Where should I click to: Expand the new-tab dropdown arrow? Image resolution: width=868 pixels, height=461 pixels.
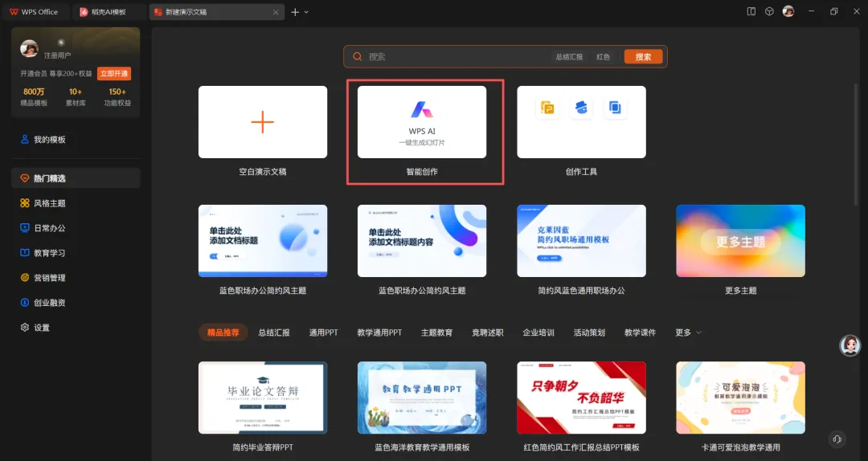(306, 12)
